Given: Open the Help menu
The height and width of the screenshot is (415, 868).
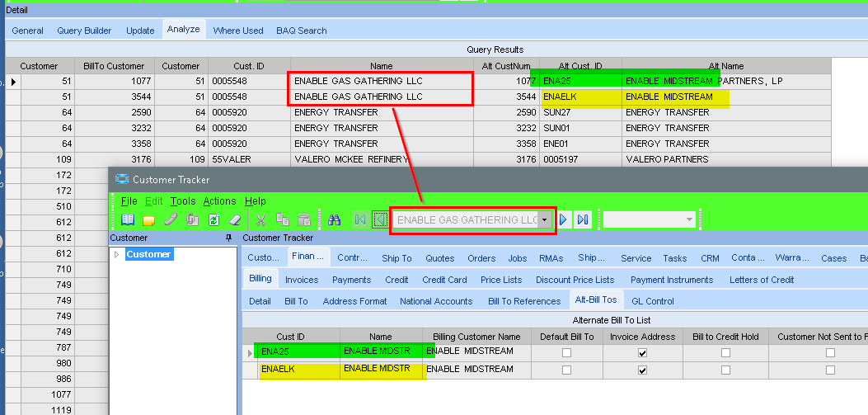Looking at the screenshot, I should click(256, 201).
